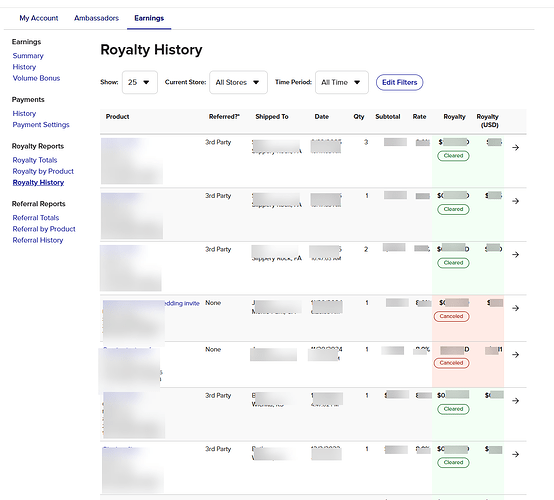The height and width of the screenshot is (500, 554).
Task: Open the All Time period dropdown
Action: 341,82
